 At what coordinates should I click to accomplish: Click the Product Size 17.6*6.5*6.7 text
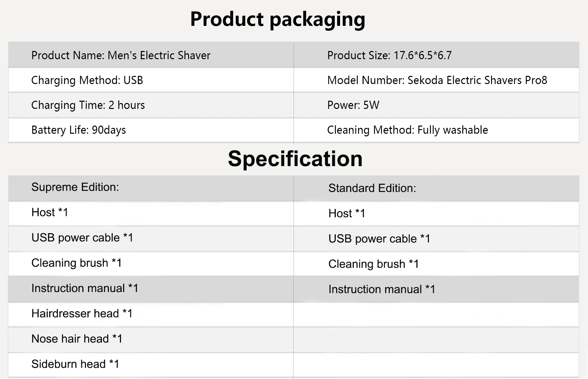tap(389, 56)
